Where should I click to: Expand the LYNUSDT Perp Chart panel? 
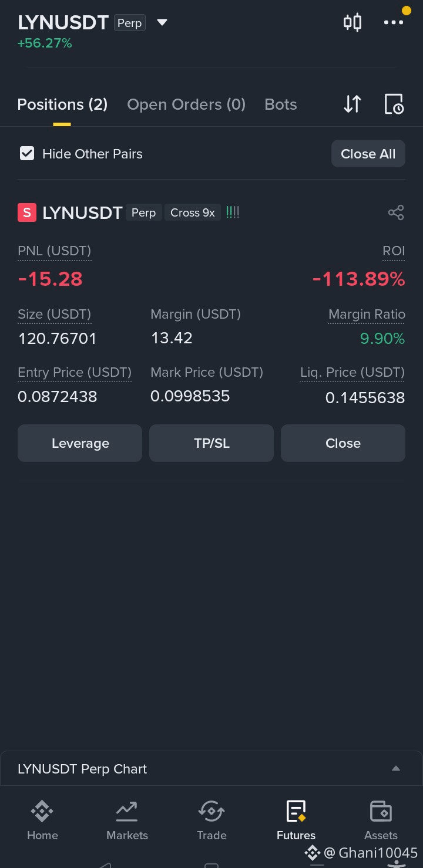(x=396, y=769)
